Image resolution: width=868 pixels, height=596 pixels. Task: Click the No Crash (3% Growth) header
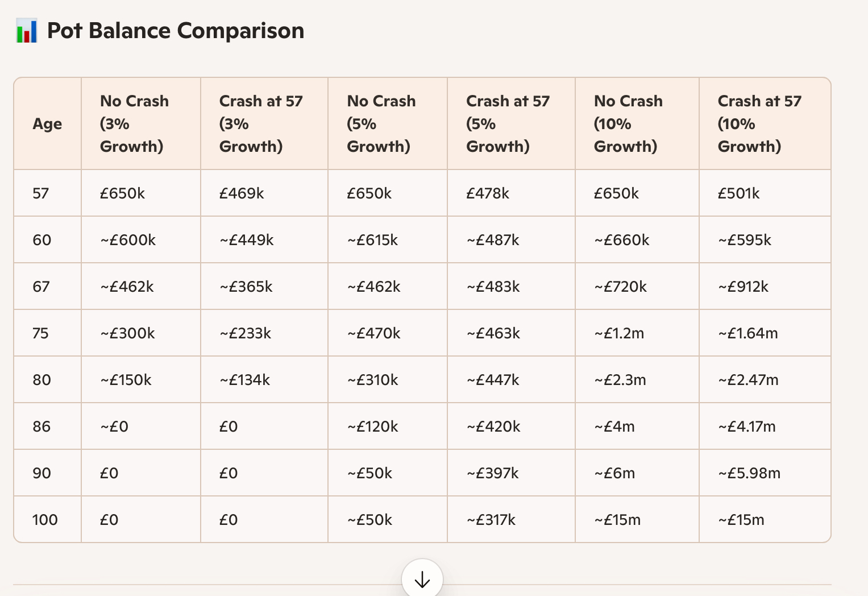(x=134, y=124)
